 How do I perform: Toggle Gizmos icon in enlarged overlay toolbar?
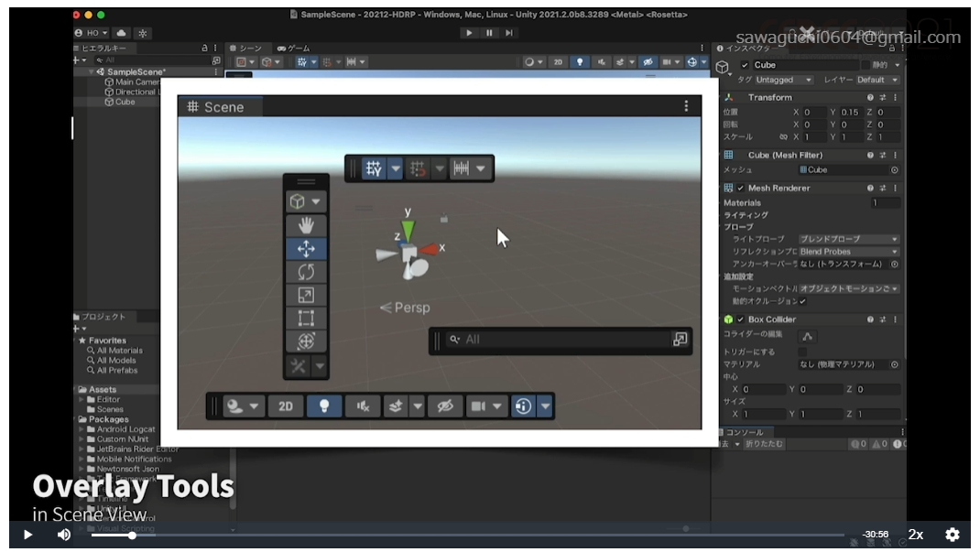pyautogui.click(x=523, y=406)
